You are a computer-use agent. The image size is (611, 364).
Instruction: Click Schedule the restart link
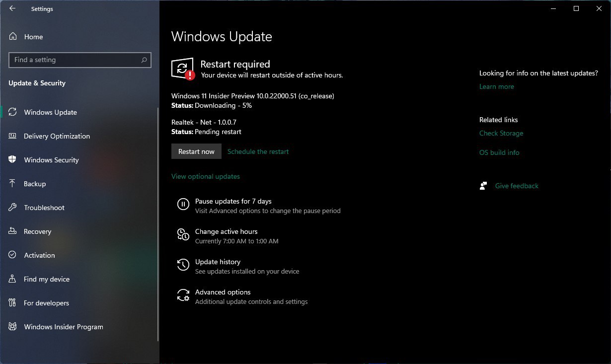point(258,151)
